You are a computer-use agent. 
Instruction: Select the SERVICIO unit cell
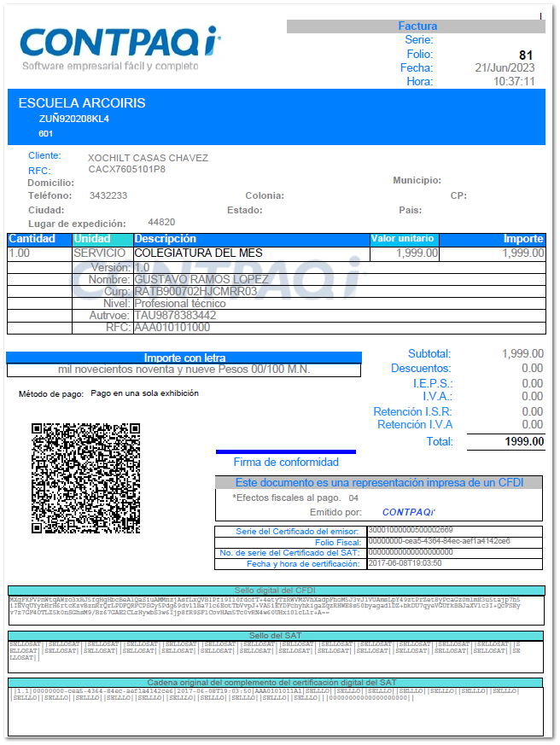[x=102, y=253]
